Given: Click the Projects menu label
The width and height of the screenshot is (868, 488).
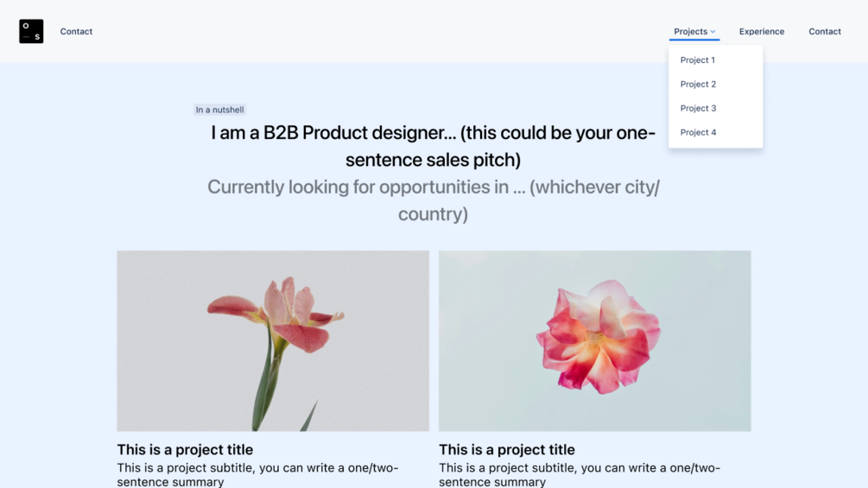Looking at the screenshot, I should click(x=690, y=32).
